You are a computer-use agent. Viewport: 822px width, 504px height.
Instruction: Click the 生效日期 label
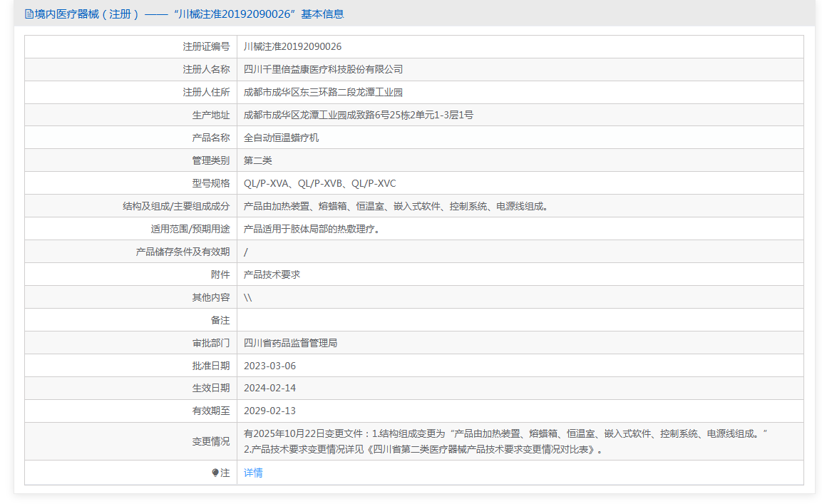[211, 388]
